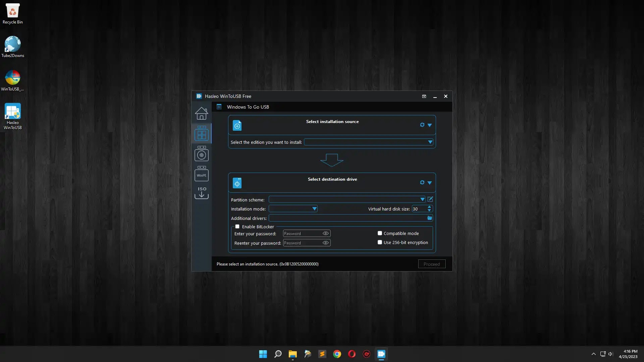Refresh the destination drive list

click(x=422, y=182)
